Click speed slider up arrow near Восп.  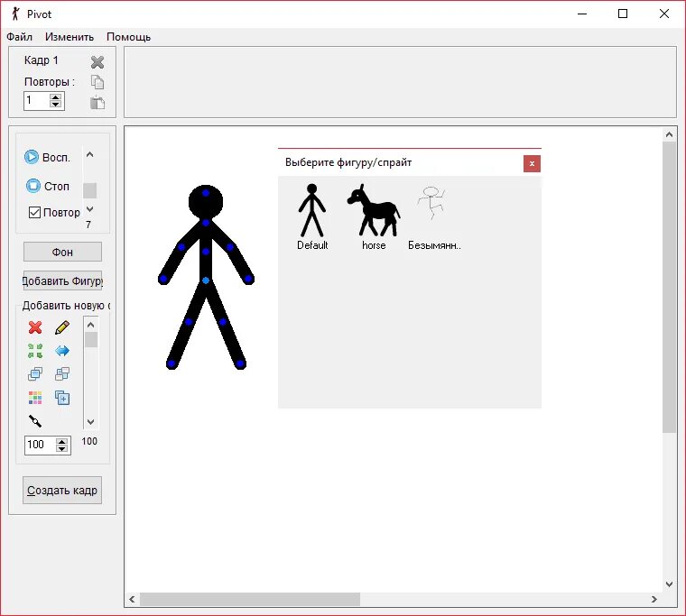(x=89, y=154)
